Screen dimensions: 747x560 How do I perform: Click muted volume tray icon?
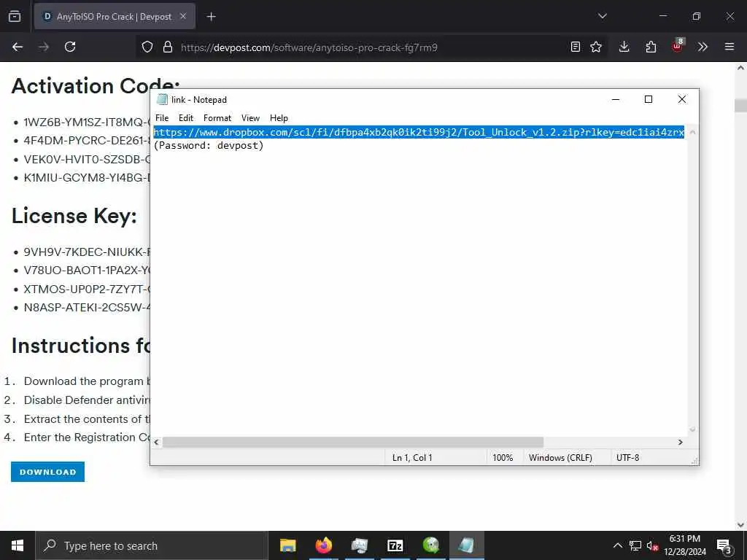(652, 545)
